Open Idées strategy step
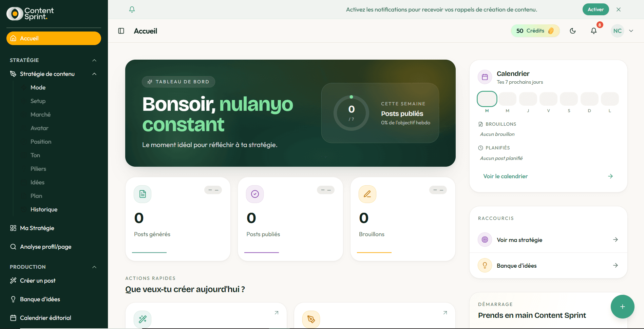Screen dimensions: 644x329 pyautogui.click(x=37, y=182)
